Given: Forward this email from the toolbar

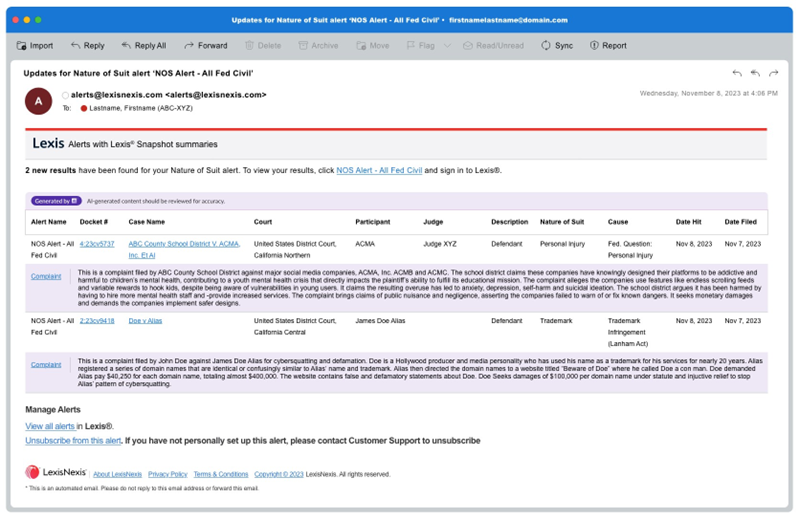Looking at the screenshot, I should 206,45.
